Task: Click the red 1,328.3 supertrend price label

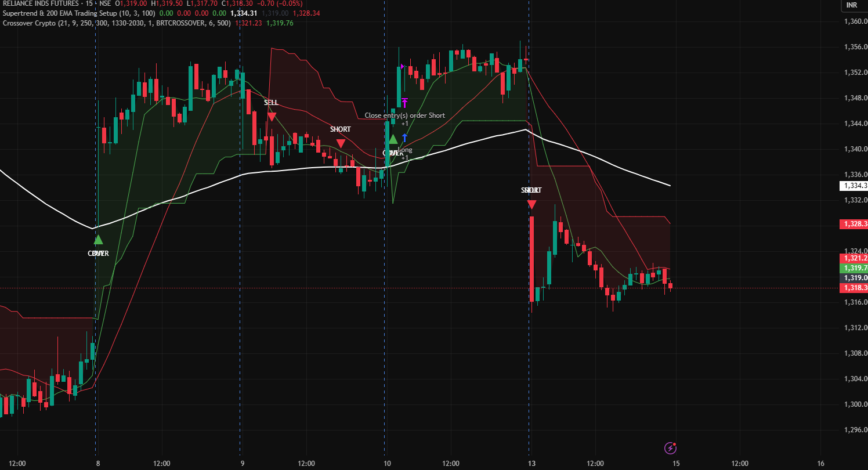Action: click(x=853, y=224)
